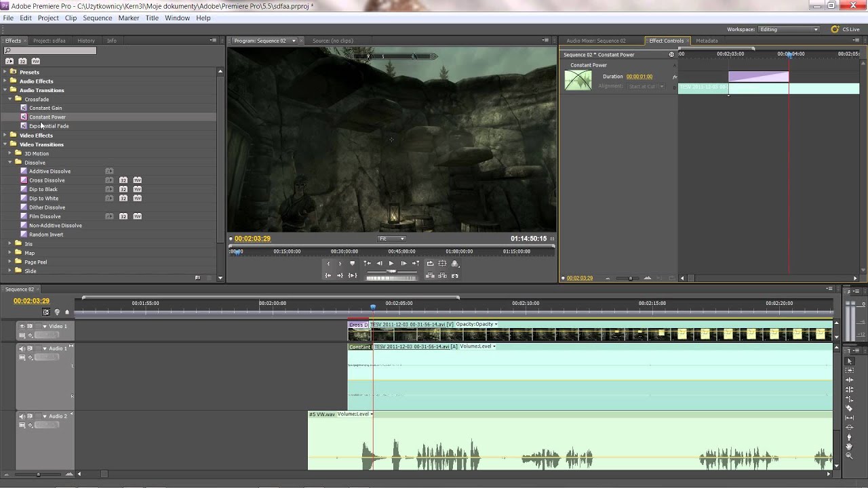Step forward one frame
The image size is (868, 488).
[404, 263]
